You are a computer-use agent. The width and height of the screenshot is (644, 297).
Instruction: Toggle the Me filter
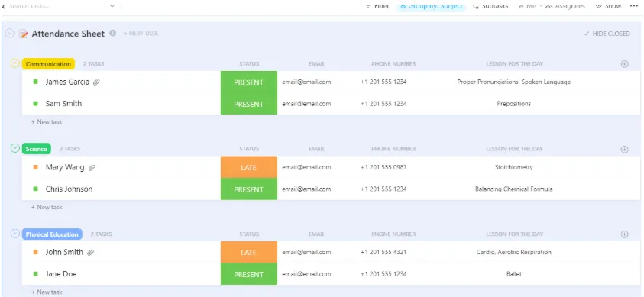tap(528, 6)
